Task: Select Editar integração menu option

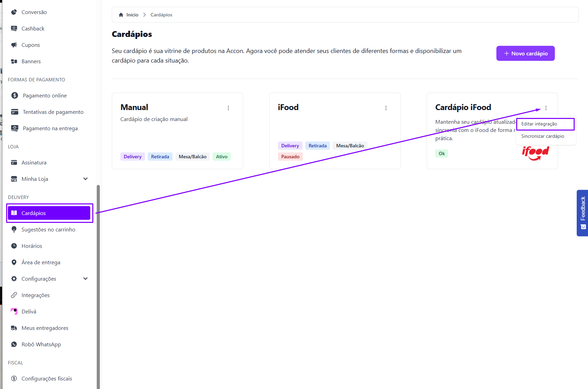Action: coord(539,124)
